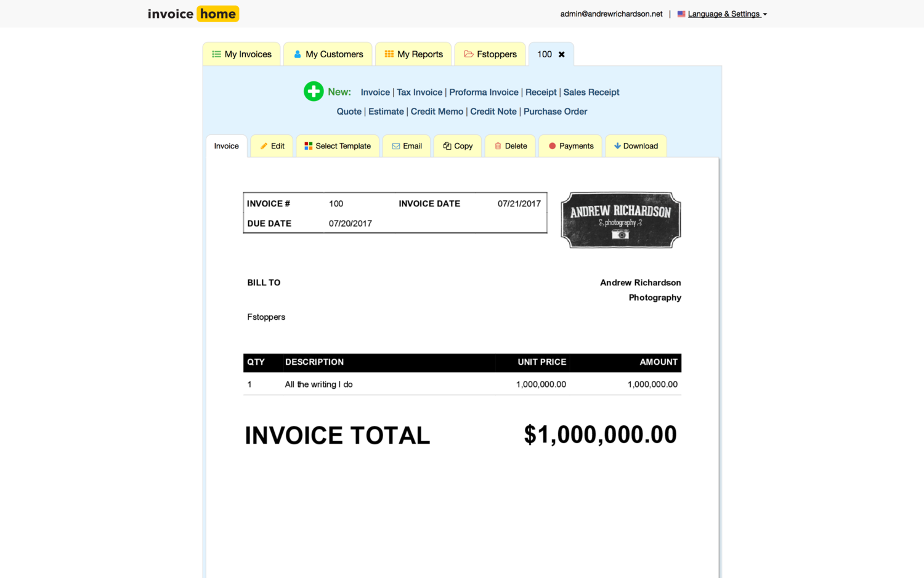Image resolution: width=924 pixels, height=578 pixels.
Task: Click the Fstoppers folder icon
Action: (468, 54)
